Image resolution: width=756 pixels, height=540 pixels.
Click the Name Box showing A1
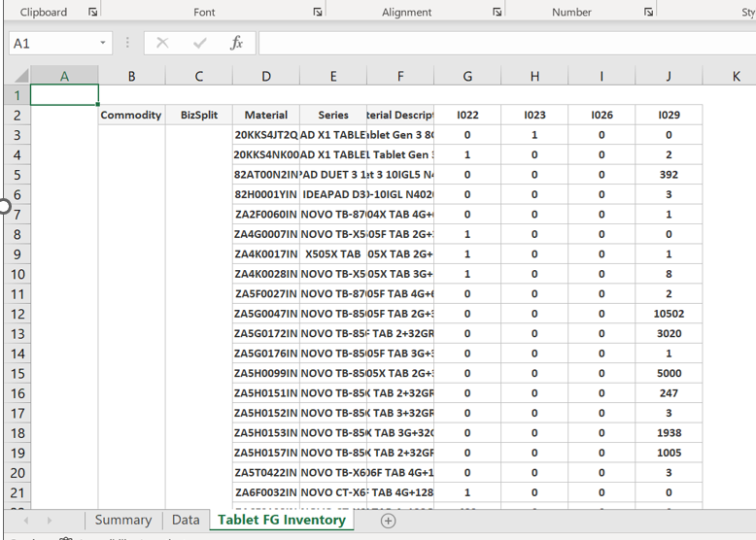pos(53,44)
